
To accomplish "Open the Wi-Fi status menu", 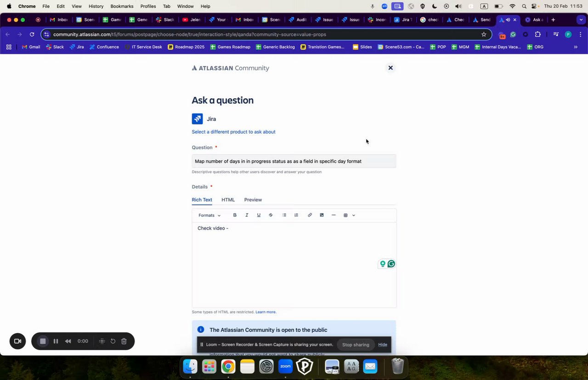I will pos(512,6).
